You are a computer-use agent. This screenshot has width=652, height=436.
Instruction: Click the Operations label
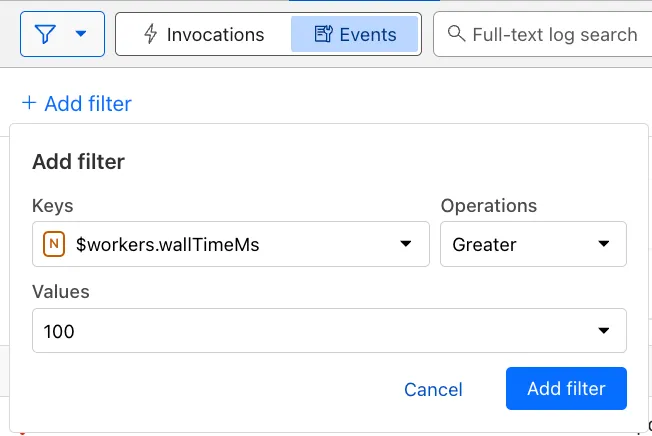[488, 205]
